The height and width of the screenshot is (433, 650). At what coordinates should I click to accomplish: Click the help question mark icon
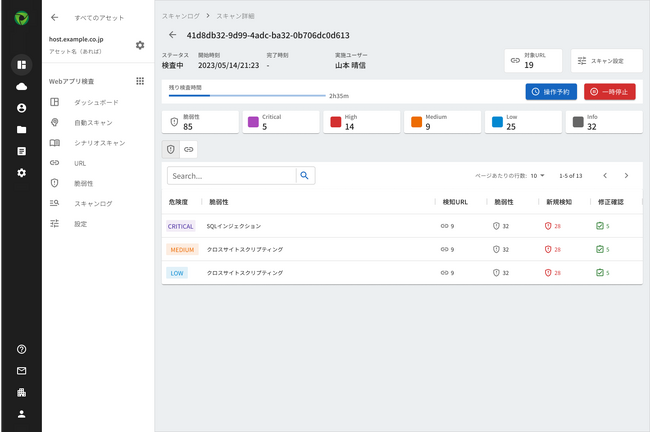click(x=21, y=349)
